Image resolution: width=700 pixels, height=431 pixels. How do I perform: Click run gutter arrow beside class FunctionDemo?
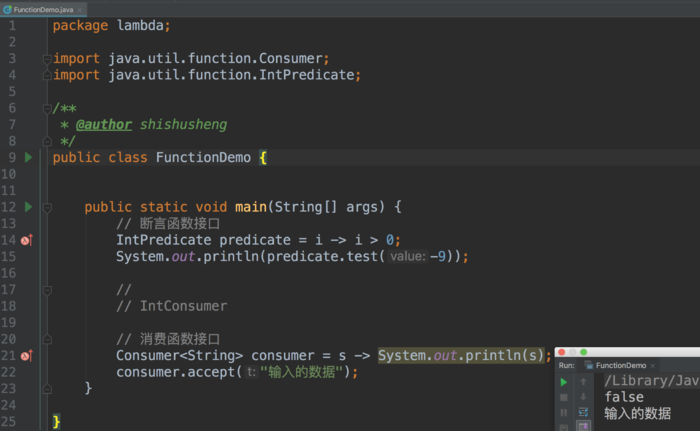tap(28, 157)
